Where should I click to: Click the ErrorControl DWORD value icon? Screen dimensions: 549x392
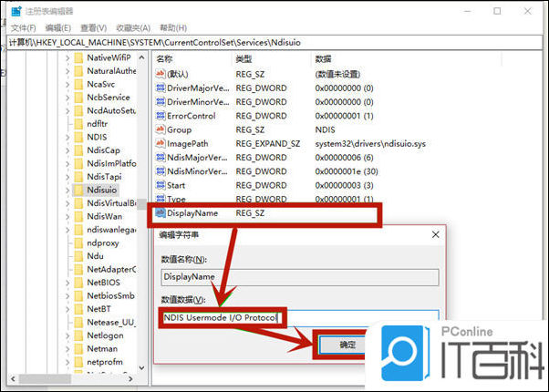[161, 116]
